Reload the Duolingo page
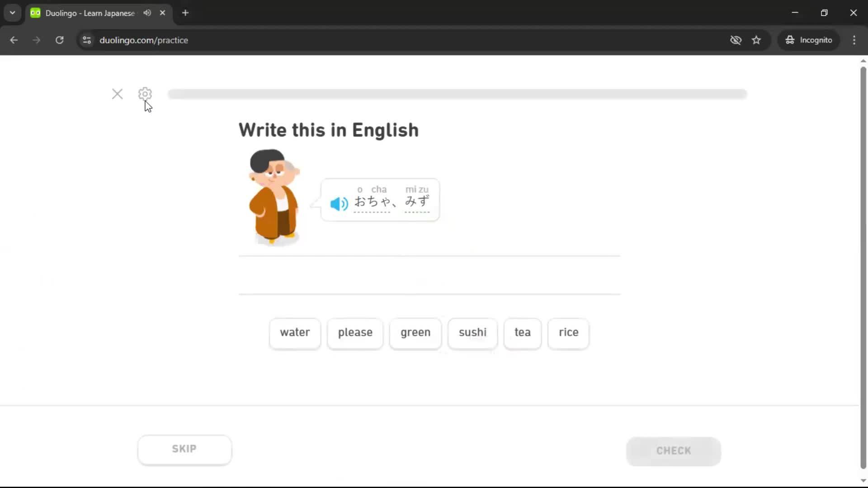Viewport: 868px width, 488px height. pos(59,40)
